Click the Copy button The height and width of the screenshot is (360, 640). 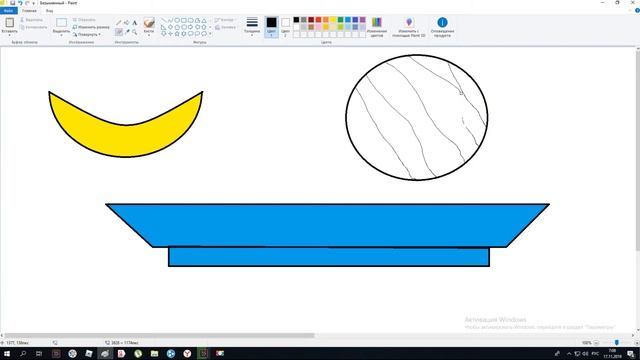[x=33, y=27]
